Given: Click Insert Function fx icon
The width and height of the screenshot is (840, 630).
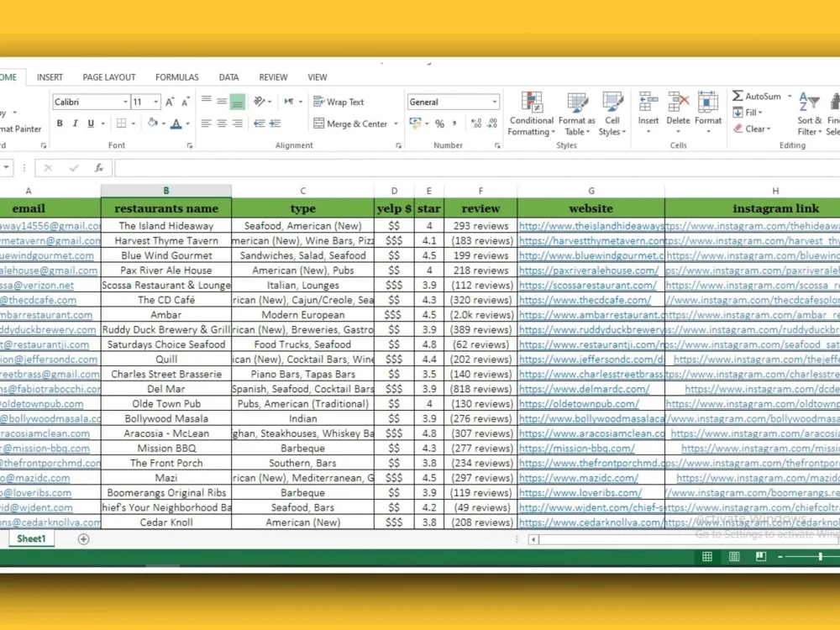Looking at the screenshot, I should point(99,168).
